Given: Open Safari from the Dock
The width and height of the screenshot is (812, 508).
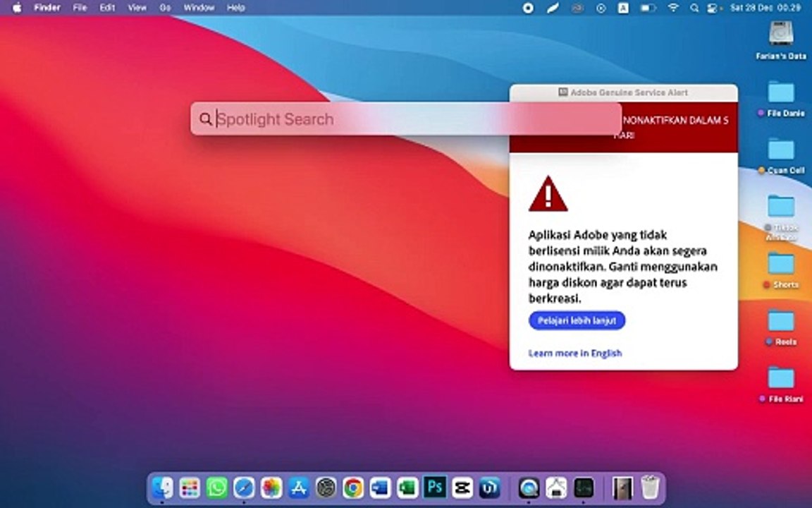Looking at the screenshot, I should 244,488.
